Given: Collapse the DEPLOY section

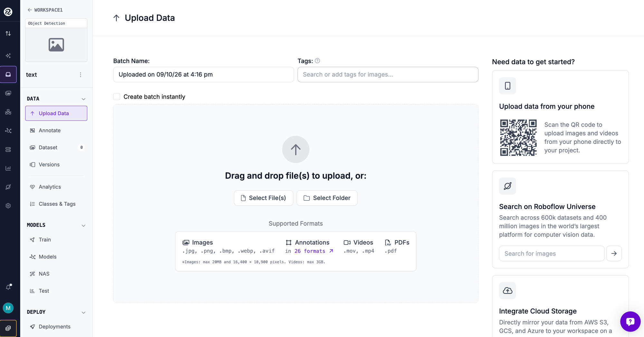Looking at the screenshot, I should [83, 312].
